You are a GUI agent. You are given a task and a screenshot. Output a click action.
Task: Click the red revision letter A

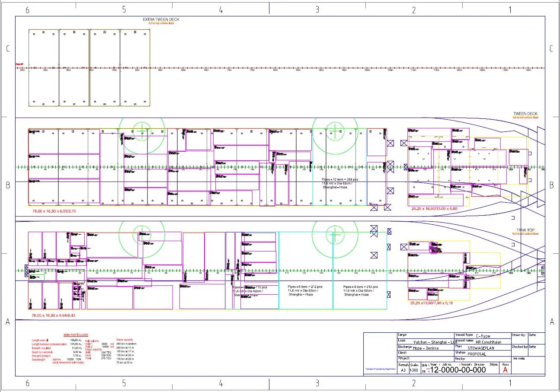click(x=505, y=371)
